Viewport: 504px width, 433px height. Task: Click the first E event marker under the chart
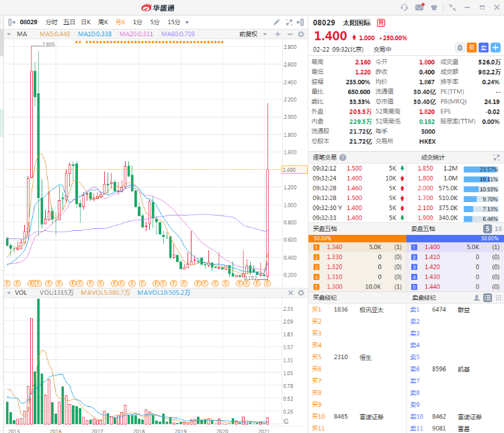(x=7, y=283)
